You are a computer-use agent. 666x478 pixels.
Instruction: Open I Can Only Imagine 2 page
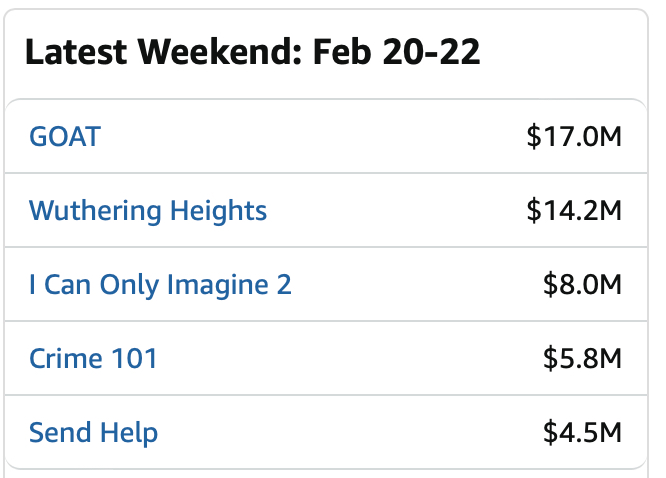click(160, 285)
